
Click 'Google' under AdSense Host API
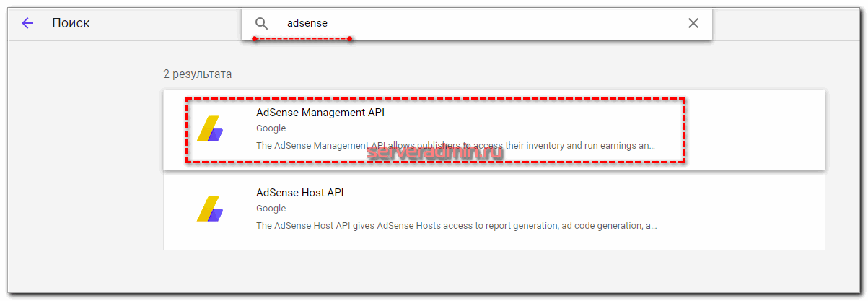click(x=271, y=209)
